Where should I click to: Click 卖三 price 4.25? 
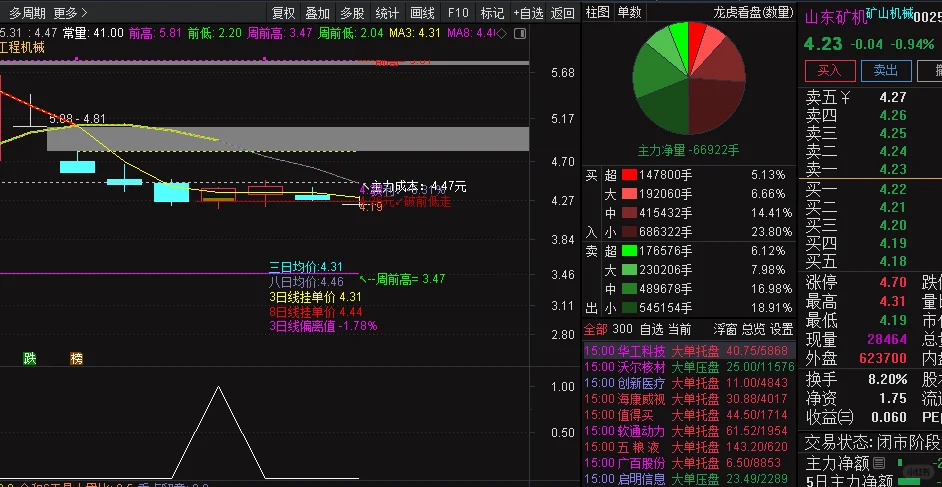tap(893, 133)
